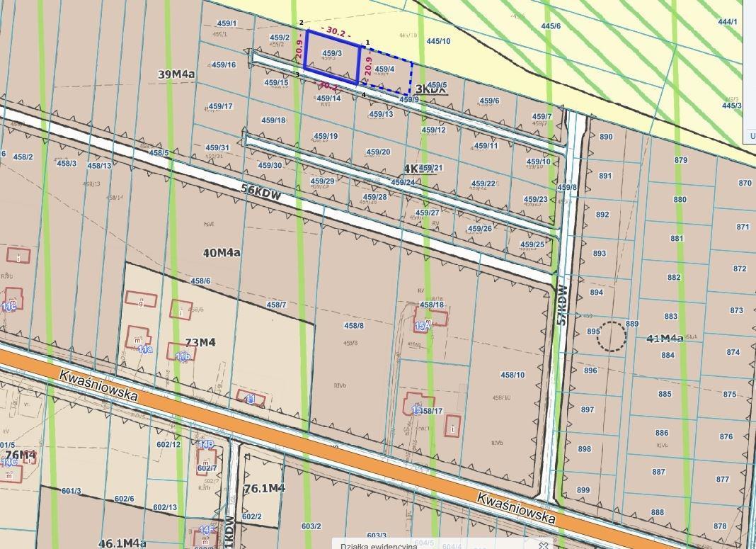This screenshot has height=549, width=756.
Task: Click parcel number 459/11
Action: click(486, 145)
